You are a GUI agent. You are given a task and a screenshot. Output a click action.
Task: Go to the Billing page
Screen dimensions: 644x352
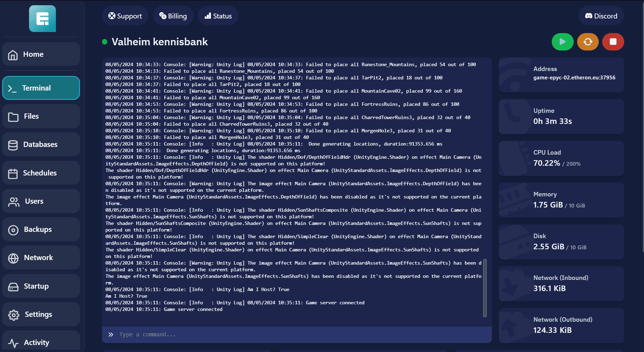point(173,16)
